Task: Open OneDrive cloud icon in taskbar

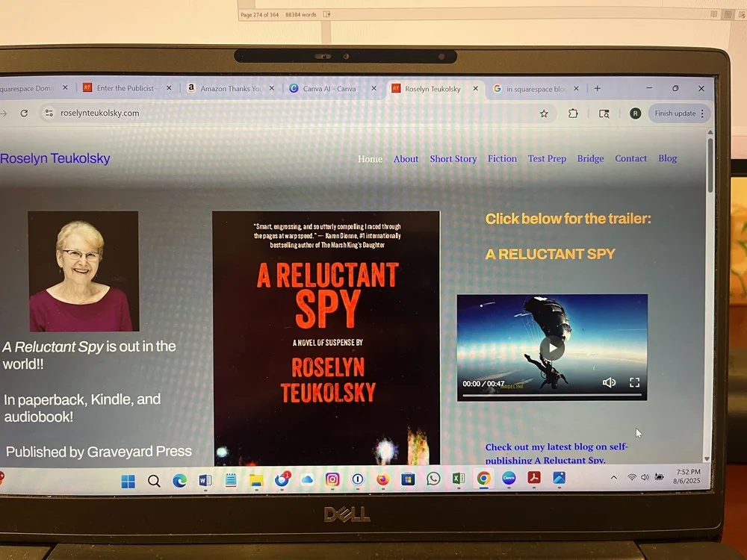Action: tap(307, 479)
